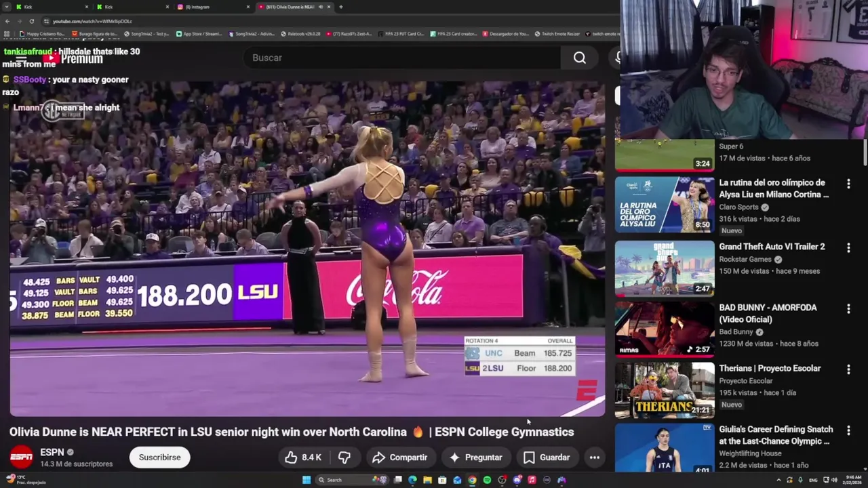Open options for Giulia's Career Defining Snatch video
868x488 pixels.
[848, 431]
